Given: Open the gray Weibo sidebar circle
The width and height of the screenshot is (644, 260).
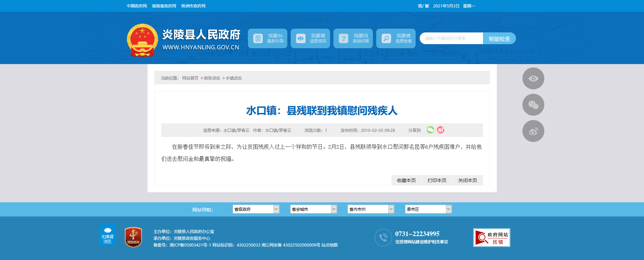Looking at the screenshot, I should tap(533, 131).
